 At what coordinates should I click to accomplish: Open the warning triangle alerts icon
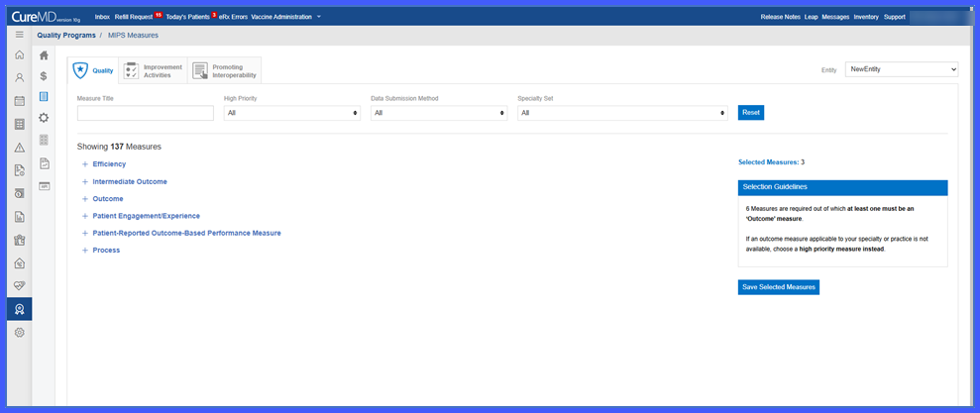tap(20, 148)
